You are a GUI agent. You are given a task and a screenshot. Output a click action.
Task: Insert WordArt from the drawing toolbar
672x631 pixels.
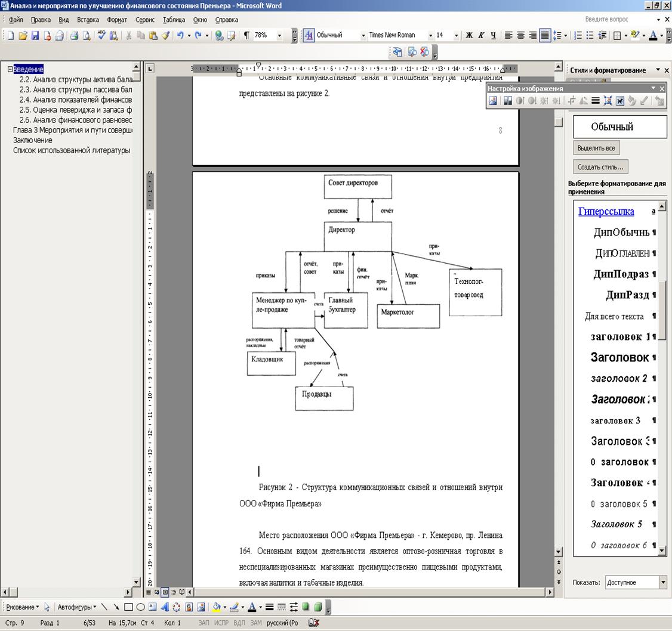165,608
